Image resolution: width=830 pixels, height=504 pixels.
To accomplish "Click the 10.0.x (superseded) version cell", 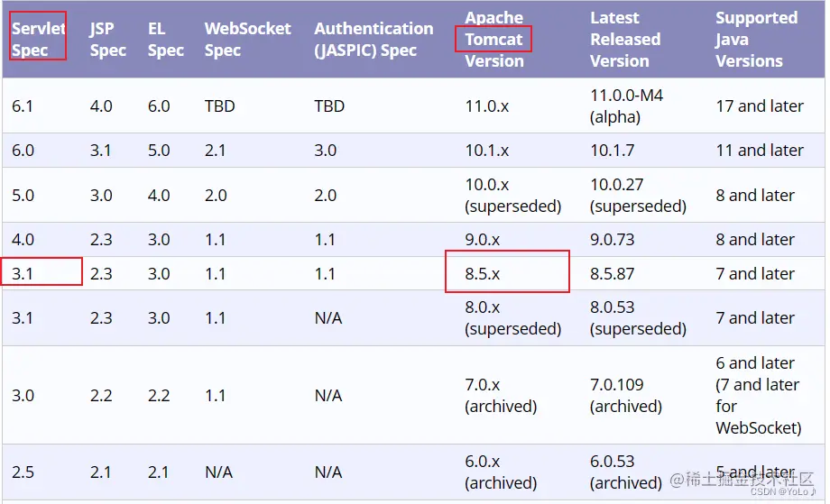I will (x=513, y=195).
